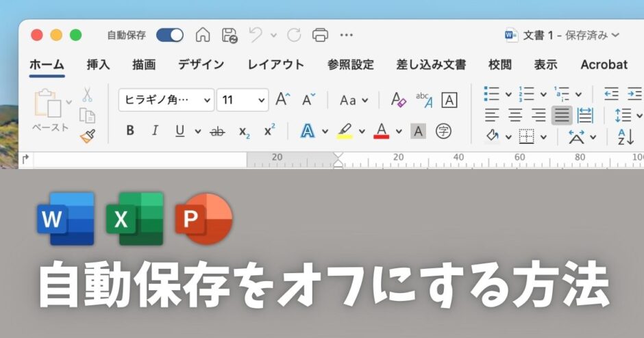Clear formatting with eraser A icon

(399, 100)
